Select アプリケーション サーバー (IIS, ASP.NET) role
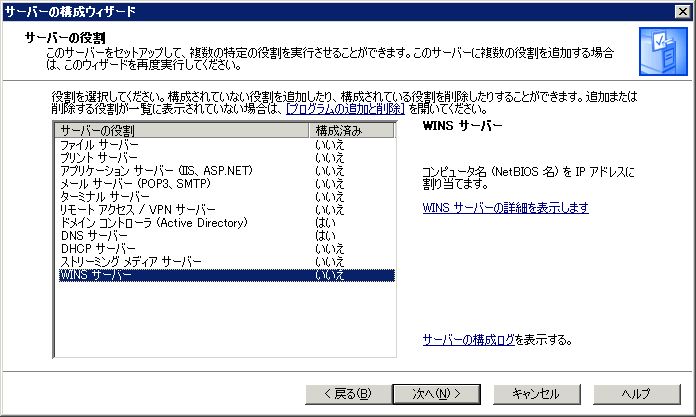The image size is (696, 417). [227, 171]
